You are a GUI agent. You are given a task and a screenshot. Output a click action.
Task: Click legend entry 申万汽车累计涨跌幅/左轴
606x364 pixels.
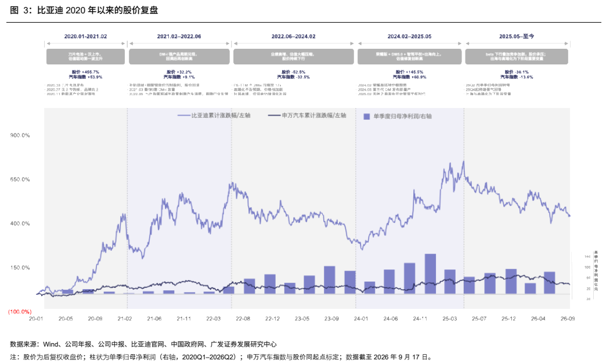coord(307,116)
